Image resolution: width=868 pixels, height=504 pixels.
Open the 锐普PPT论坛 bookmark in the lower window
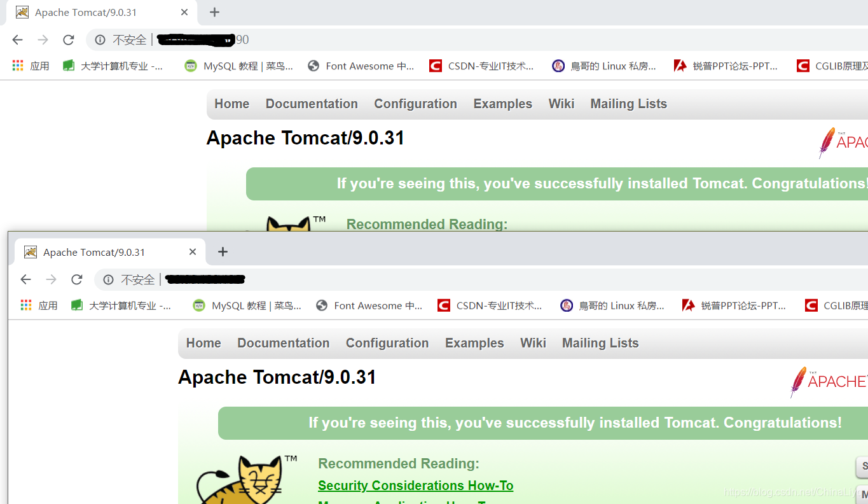click(x=734, y=305)
